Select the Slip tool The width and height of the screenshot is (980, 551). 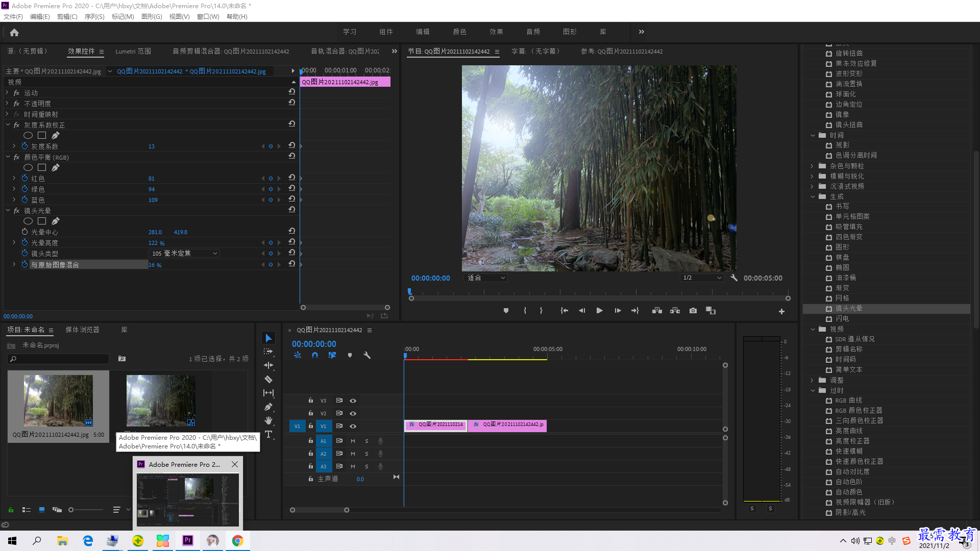pos(268,393)
